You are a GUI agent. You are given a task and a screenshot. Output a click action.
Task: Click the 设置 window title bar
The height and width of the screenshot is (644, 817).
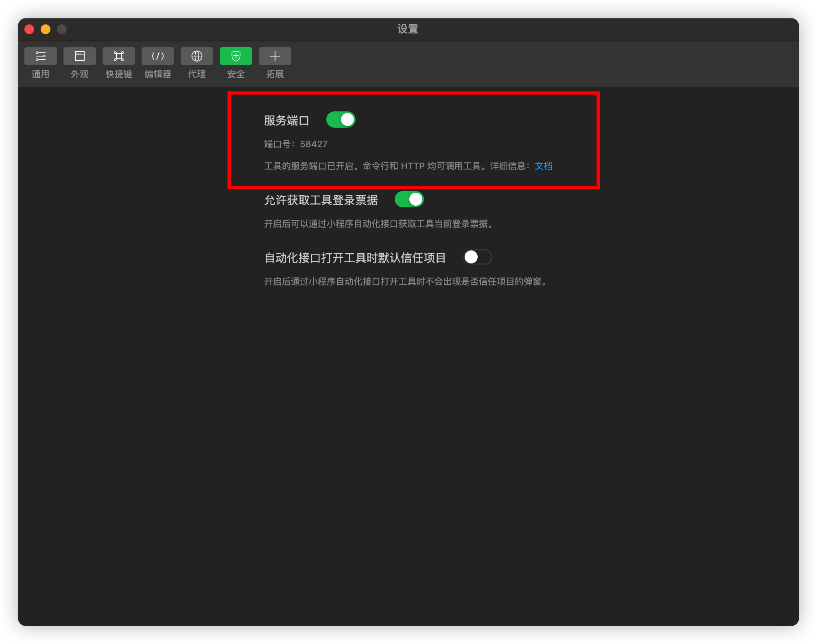408,29
